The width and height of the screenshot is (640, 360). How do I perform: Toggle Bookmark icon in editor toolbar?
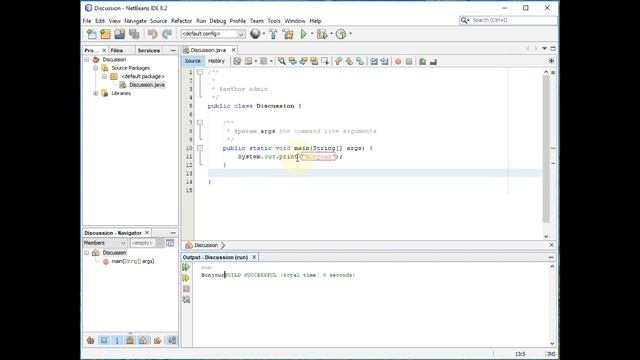point(360,61)
